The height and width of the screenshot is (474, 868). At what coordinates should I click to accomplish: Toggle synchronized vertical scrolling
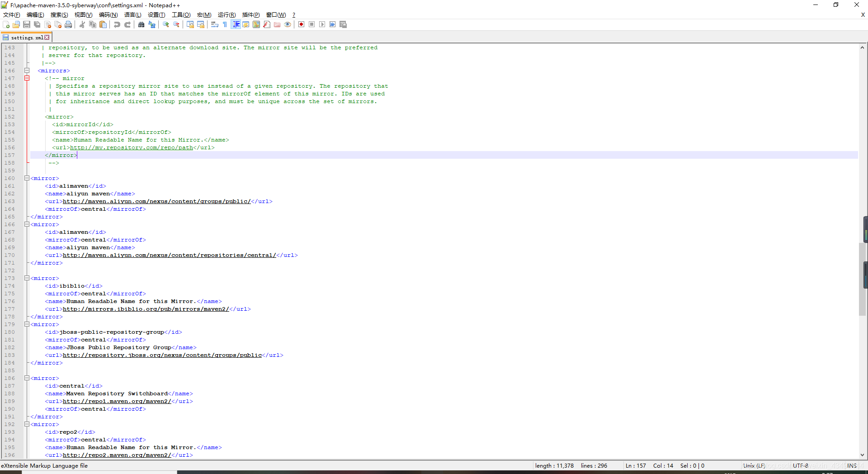(190, 24)
